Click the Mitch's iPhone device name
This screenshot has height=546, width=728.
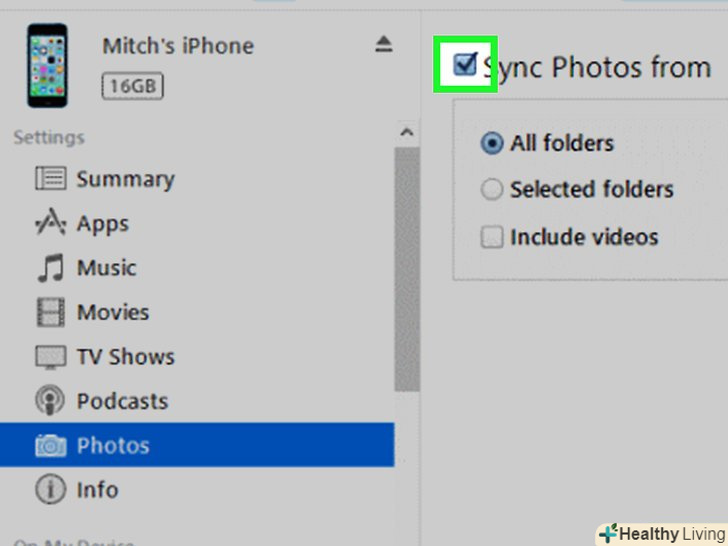click(178, 46)
